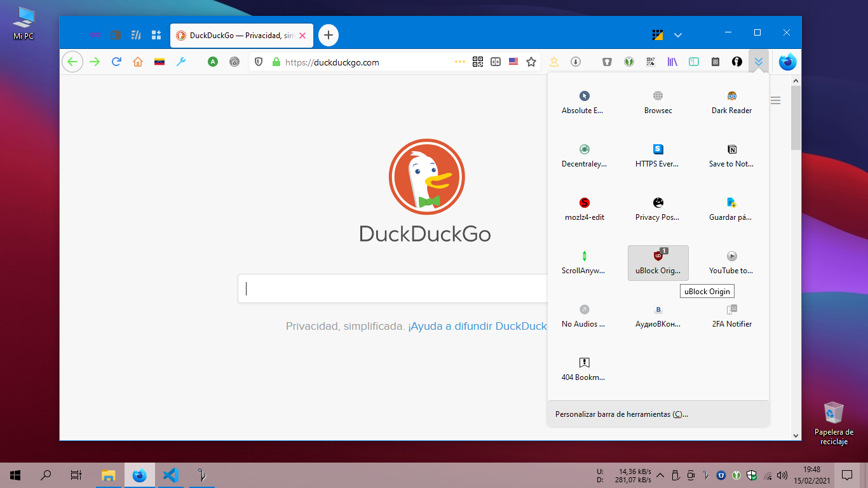
Task: Open the Decentraleyes extension
Action: point(585,156)
